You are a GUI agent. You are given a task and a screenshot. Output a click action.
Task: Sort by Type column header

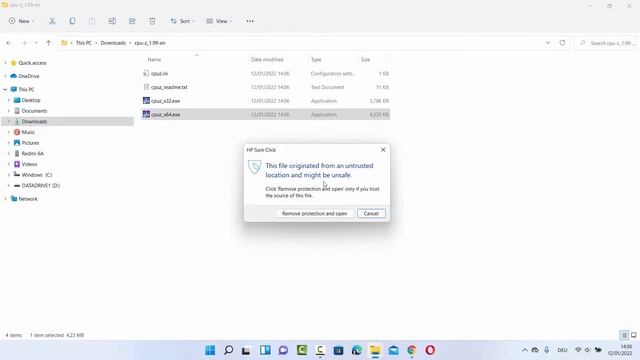[316, 60]
